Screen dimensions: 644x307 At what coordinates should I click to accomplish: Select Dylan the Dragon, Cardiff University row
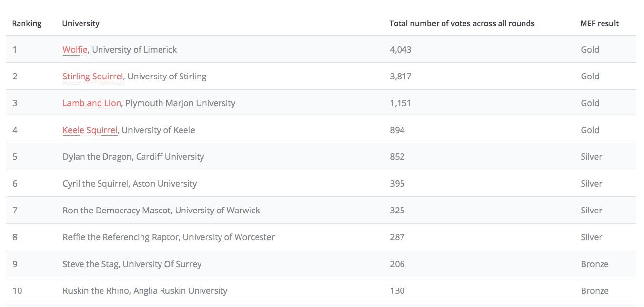(x=133, y=157)
